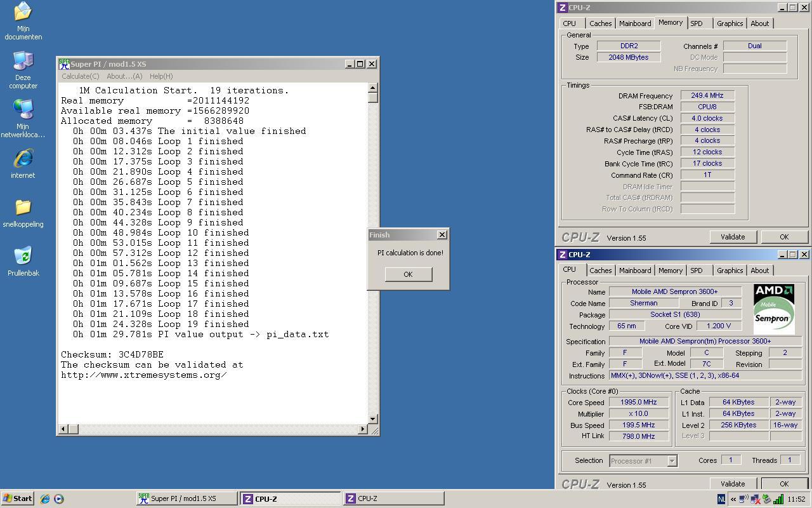Click Internet Explorer quick launch icon
Image resolution: width=812 pixels, height=508 pixels.
click(45, 499)
